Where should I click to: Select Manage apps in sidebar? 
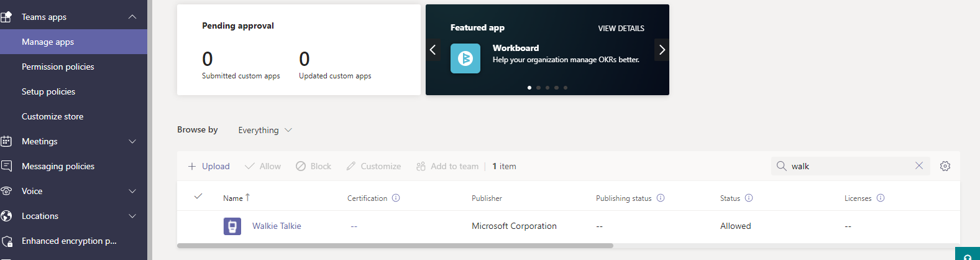click(x=73, y=42)
